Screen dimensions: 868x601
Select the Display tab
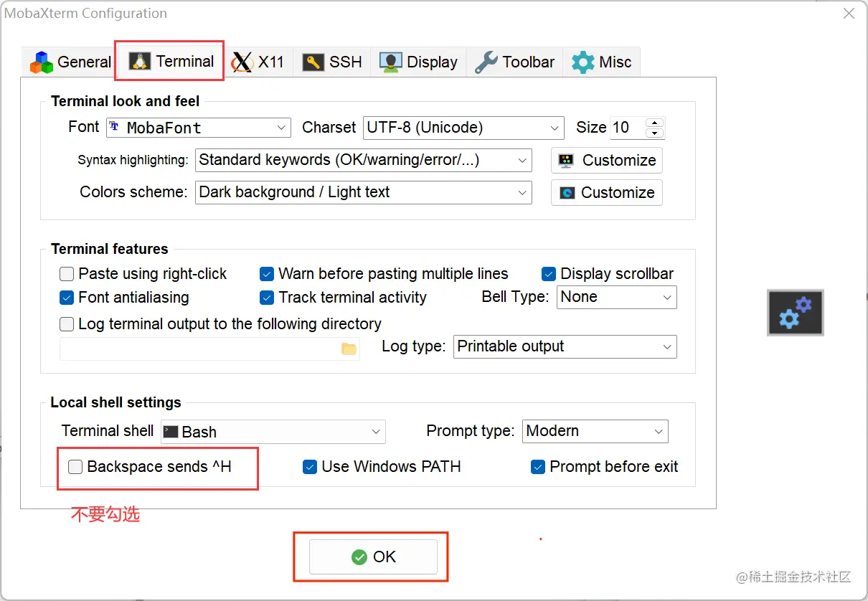point(418,62)
